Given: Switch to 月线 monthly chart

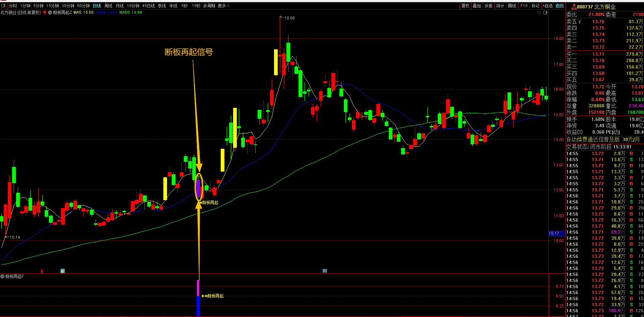Looking at the screenshot, I should [120, 6].
